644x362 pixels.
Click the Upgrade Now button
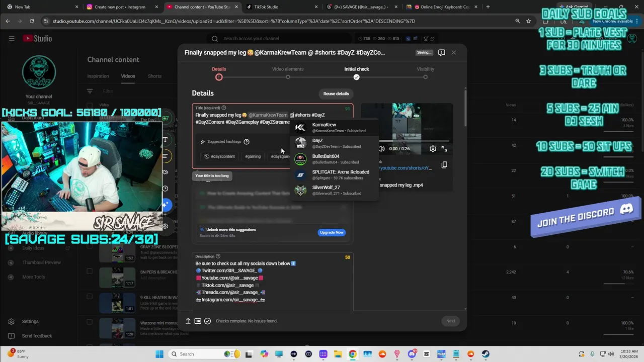[332, 232]
